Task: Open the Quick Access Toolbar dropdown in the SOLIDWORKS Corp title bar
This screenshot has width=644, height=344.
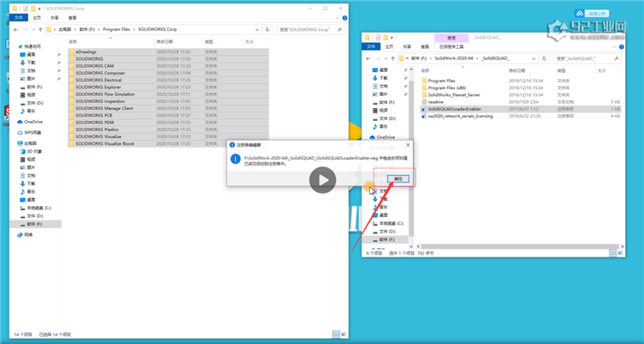Action: pyautogui.click(x=39, y=9)
